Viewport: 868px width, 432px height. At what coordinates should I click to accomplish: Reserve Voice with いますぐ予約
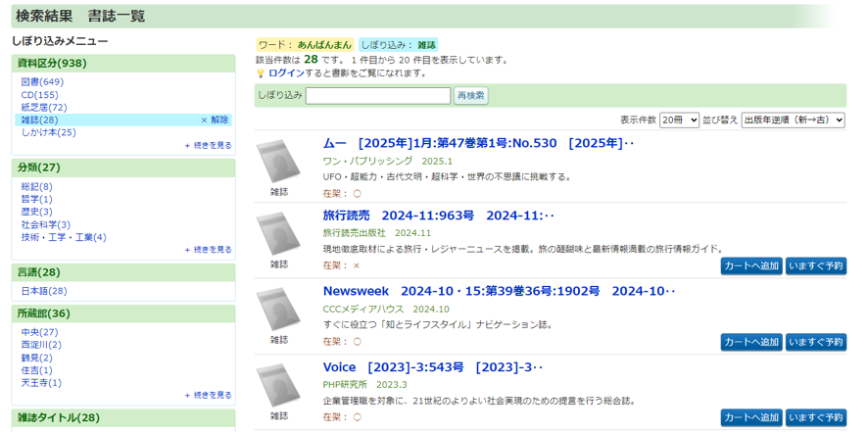pyautogui.click(x=816, y=417)
